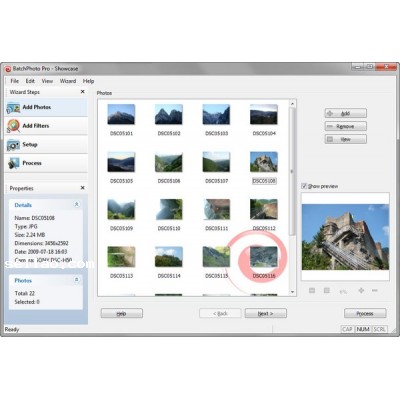Screen dimensions: 400x400
Task: Click the photo list scroll down arrow
Action: [293, 292]
